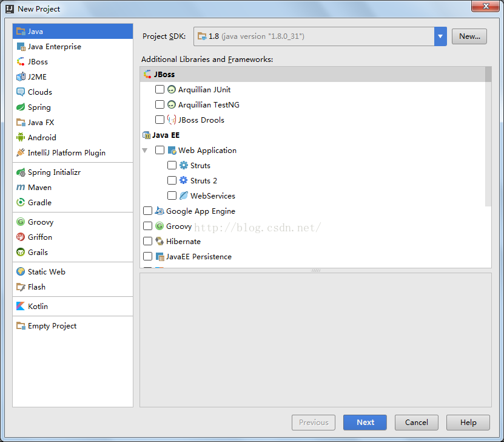Choose Spring project type label
Screen dimensions: 504x442
pos(39,107)
